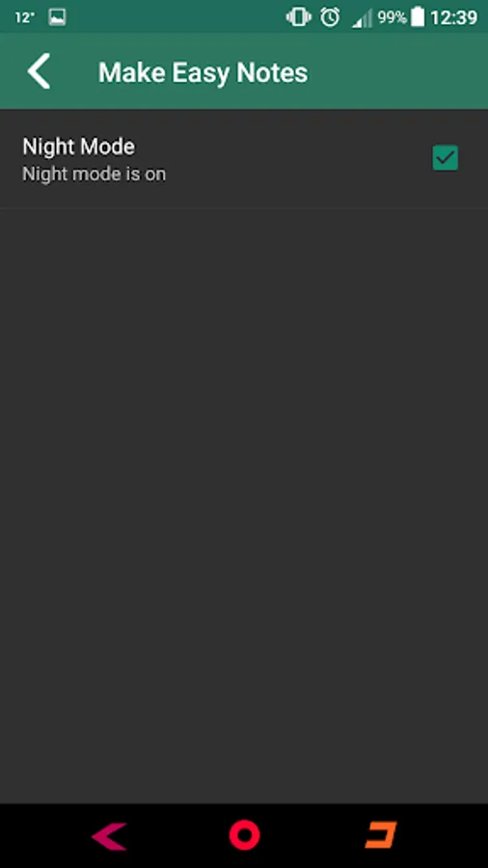Click the Make Easy Notes title
Viewport: 488px width, 868px height.
tap(203, 72)
